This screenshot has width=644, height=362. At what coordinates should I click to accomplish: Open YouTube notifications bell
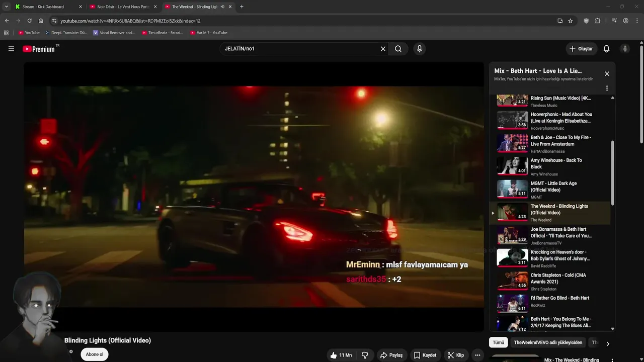coord(606,49)
